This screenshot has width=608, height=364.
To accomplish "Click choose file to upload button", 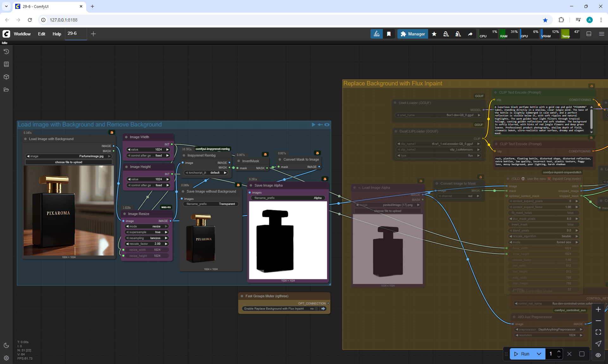I will 69,162.
